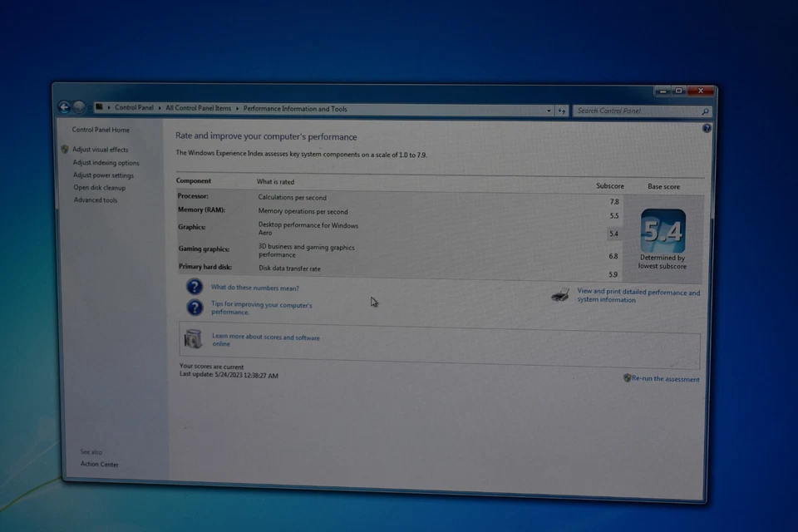Image resolution: width=798 pixels, height=532 pixels.
Task: Open the breadcrumb dropdown after All Control Panel Items
Action: point(237,108)
